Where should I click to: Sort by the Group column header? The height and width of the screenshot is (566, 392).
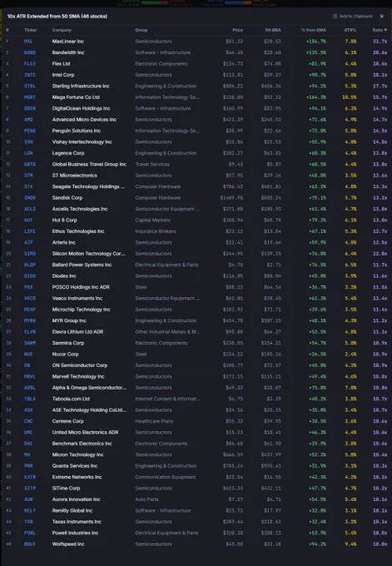click(x=141, y=30)
